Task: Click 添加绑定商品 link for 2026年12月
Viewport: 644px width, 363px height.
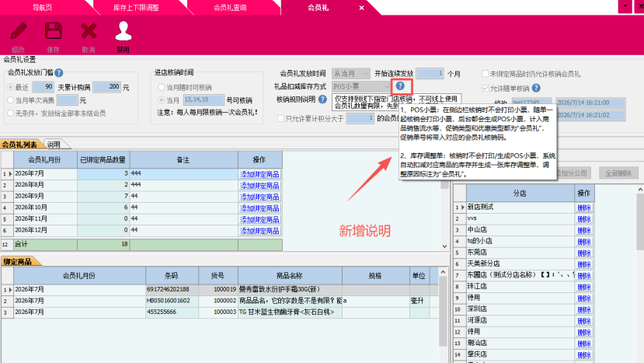Action: coord(259,231)
